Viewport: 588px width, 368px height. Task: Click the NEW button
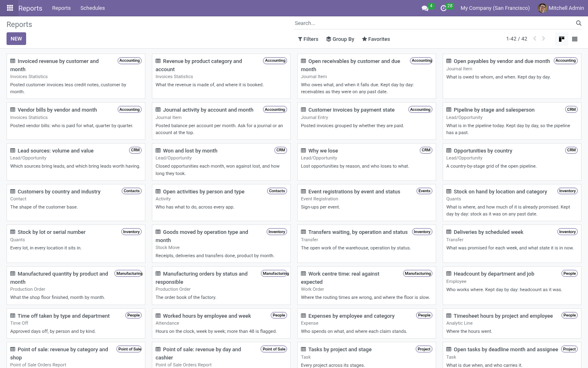16,39
